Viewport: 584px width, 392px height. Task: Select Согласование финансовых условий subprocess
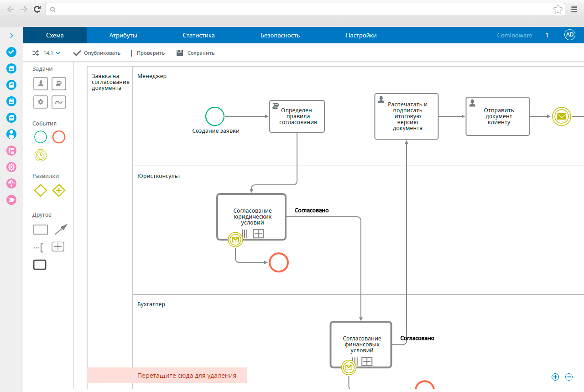click(361, 345)
